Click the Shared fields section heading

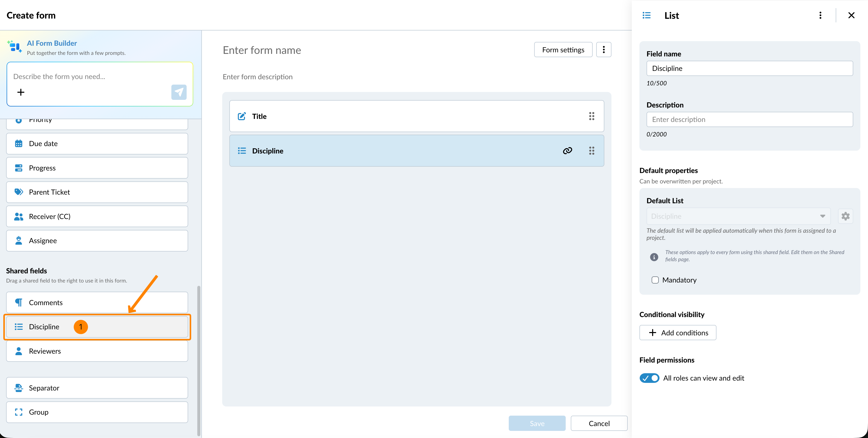pos(27,271)
